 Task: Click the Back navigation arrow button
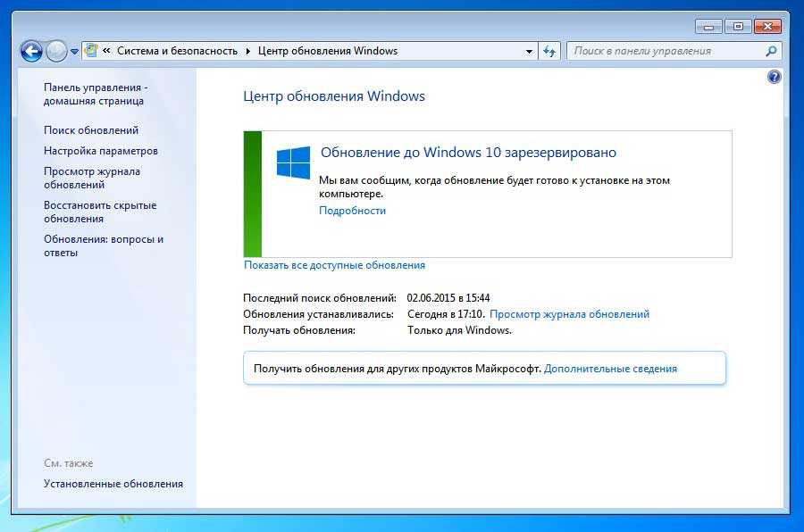tap(31, 51)
